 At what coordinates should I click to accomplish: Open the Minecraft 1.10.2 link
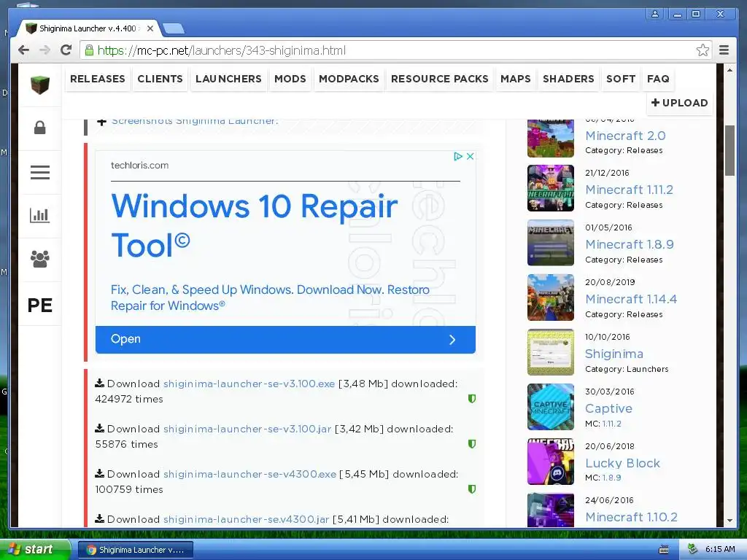point(631,517)
